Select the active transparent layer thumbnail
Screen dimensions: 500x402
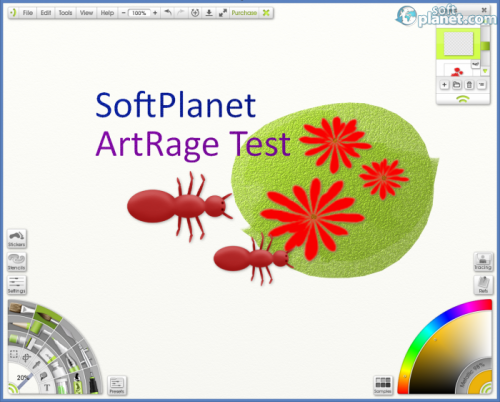coord(459,43)
